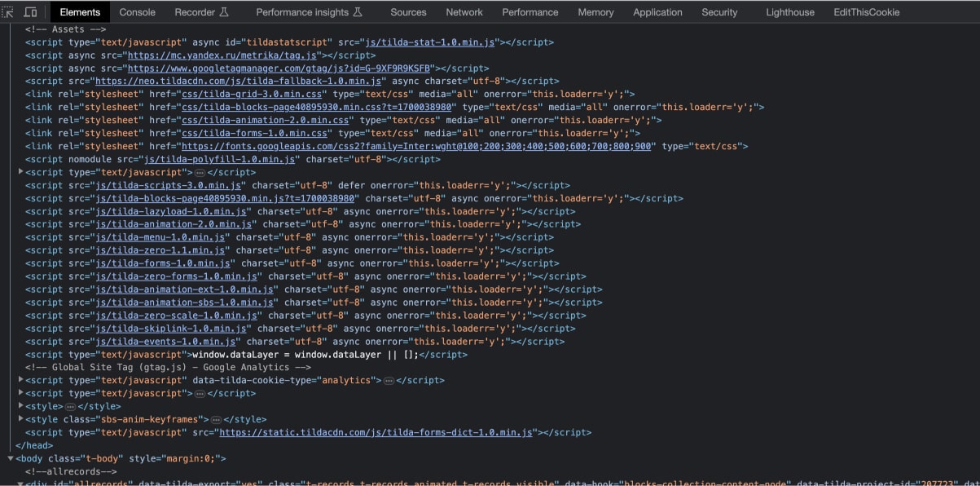Collapse the body t-body element
The image size is (980, 486).
(10, 458)
